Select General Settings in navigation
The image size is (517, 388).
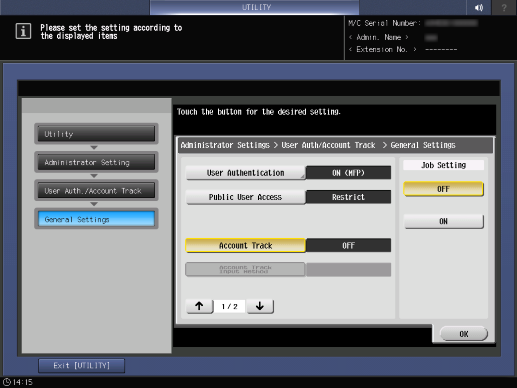tap(96, 219)
